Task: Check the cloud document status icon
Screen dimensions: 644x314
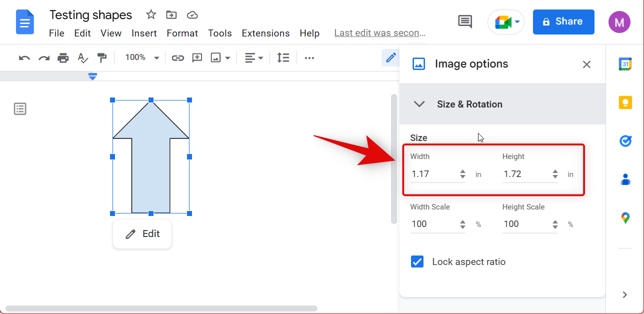Action: pos(192,15)
